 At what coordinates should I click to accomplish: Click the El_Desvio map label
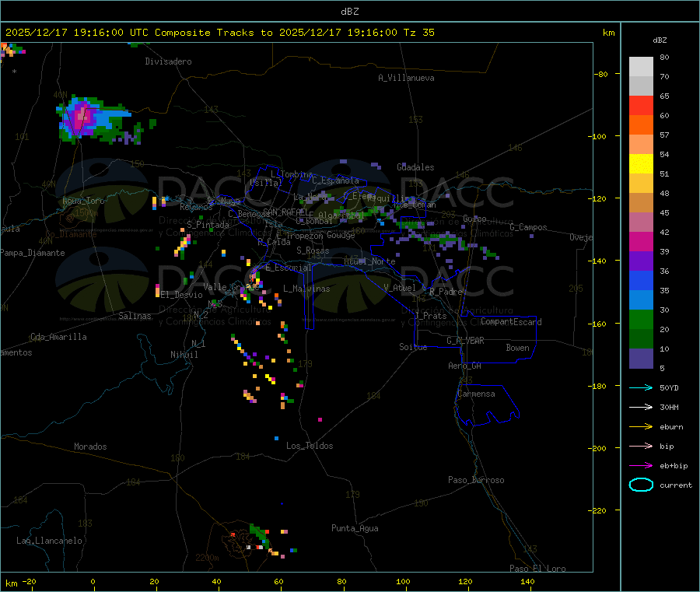click(x=181, y=295)
